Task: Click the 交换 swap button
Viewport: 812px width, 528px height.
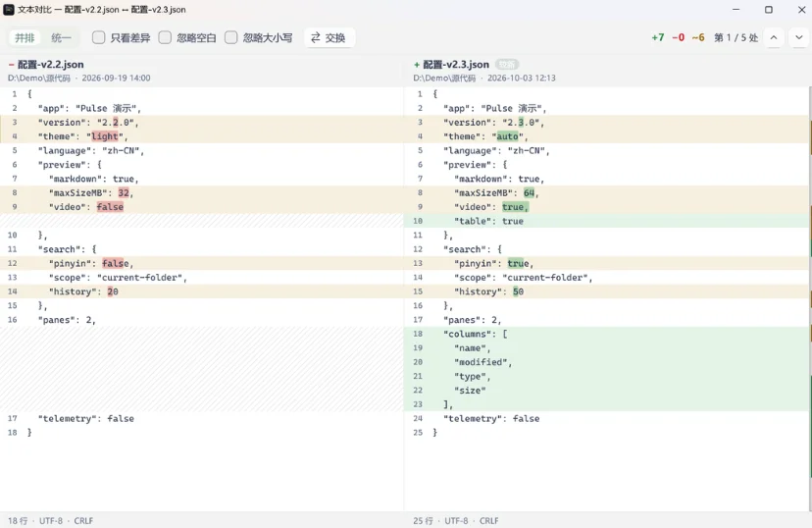Action: (x=329, y=38)
